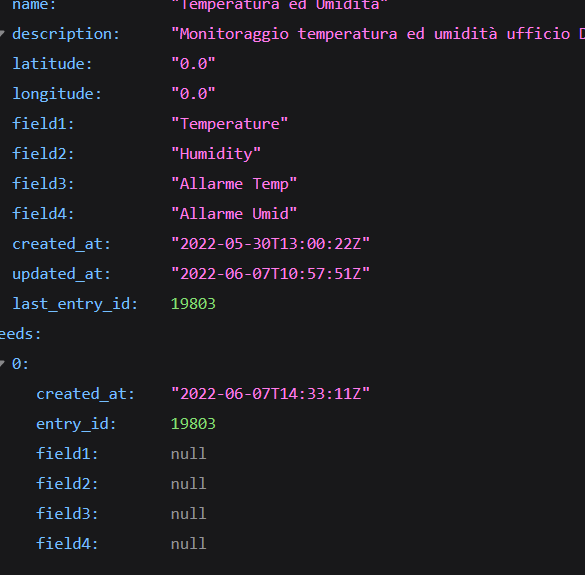The width and height of the screenshot is (585, 575).
Task: Click the null value of feed field4
Action: (188, 544)
